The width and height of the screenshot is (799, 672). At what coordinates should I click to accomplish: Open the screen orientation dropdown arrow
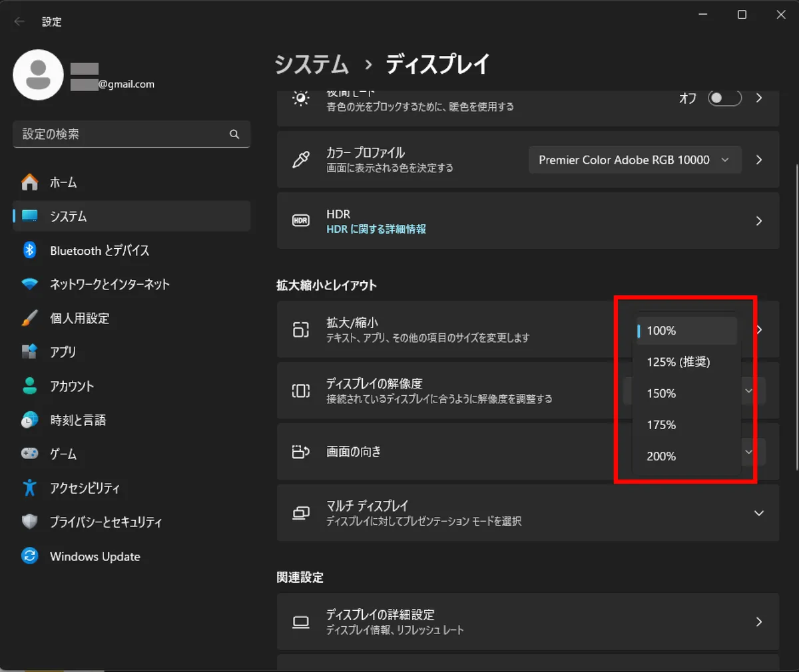coord(748,452)
